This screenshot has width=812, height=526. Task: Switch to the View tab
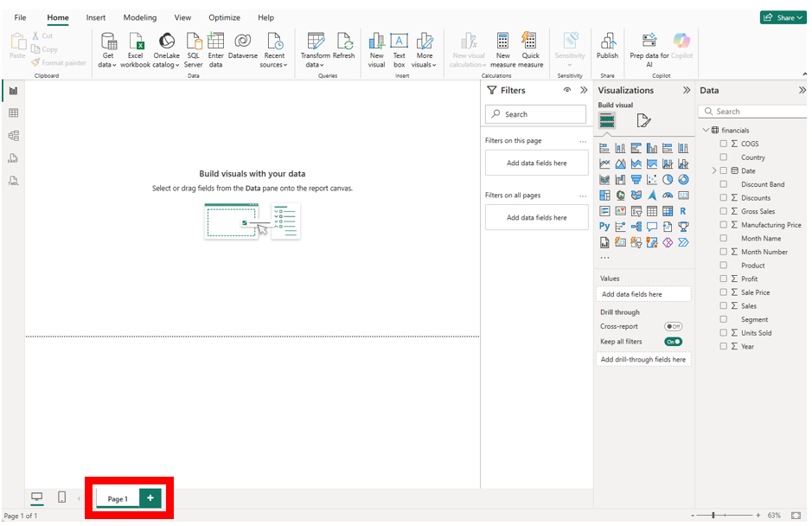tap(182, 17)
